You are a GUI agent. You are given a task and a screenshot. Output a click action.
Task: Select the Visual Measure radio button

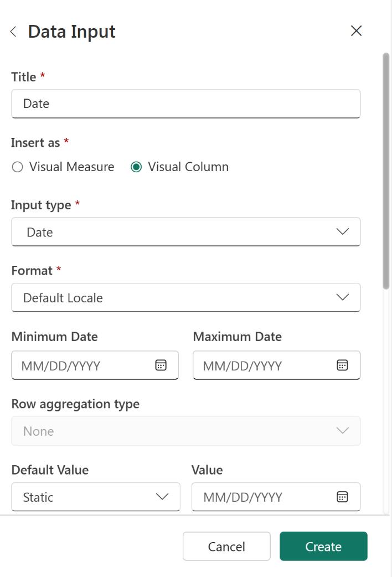(17, 167)
